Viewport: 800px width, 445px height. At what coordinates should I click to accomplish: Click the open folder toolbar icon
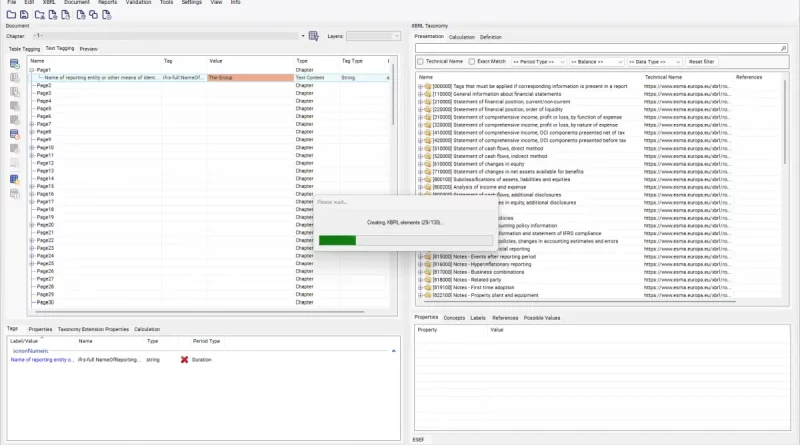pyautogui.click(x=11, y=15)
